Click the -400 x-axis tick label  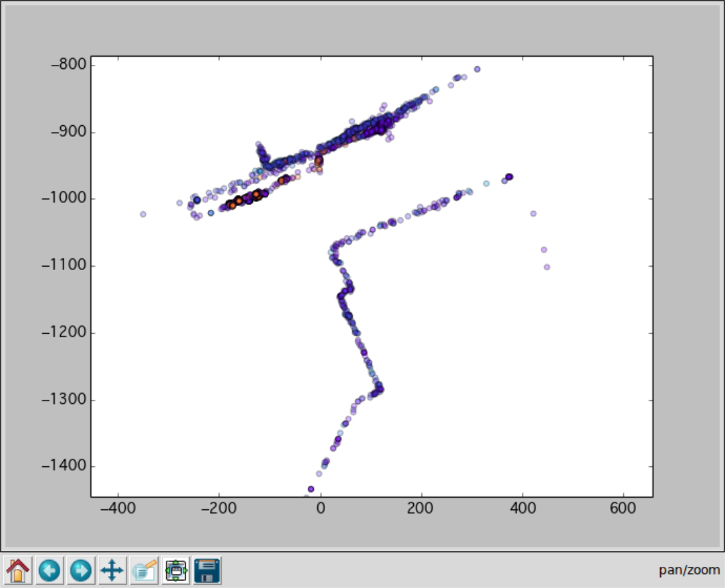(x=118, y=510)
